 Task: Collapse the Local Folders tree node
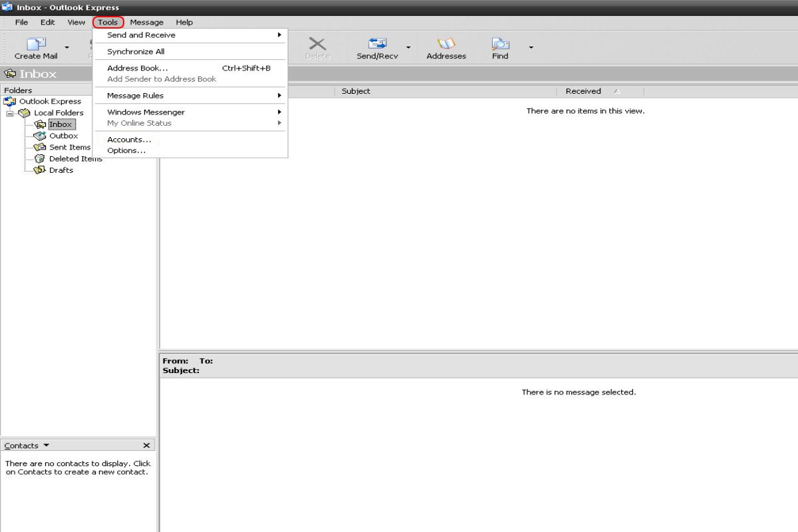click(10, 113)
